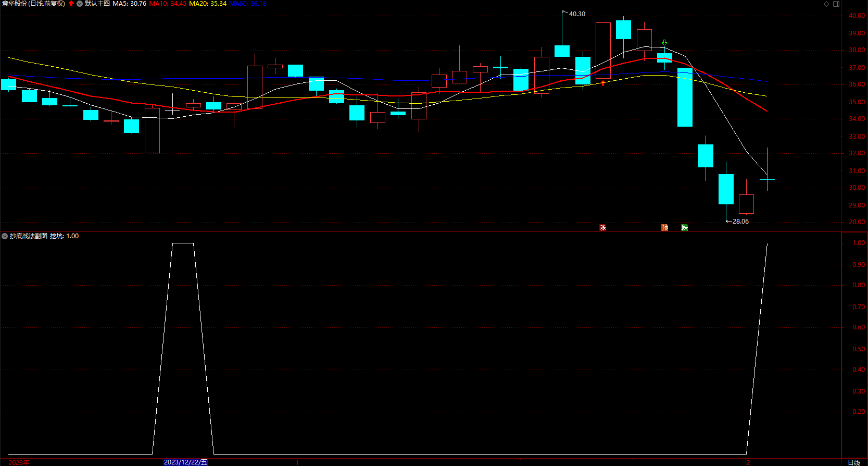
Task: Toggle the side panel icon at top-right
Action: click(836, 4)
